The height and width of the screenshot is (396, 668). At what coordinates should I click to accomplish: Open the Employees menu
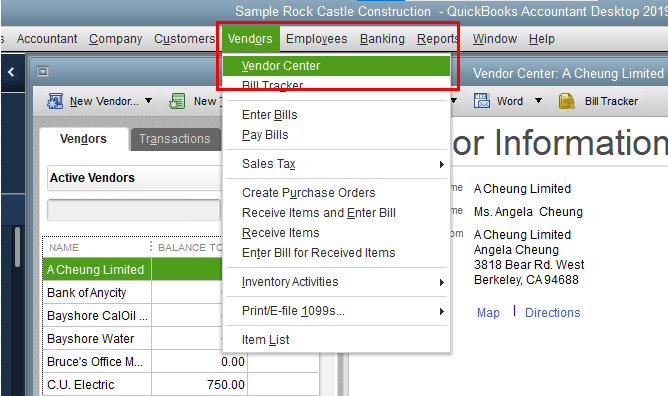[x=317, y=39]
